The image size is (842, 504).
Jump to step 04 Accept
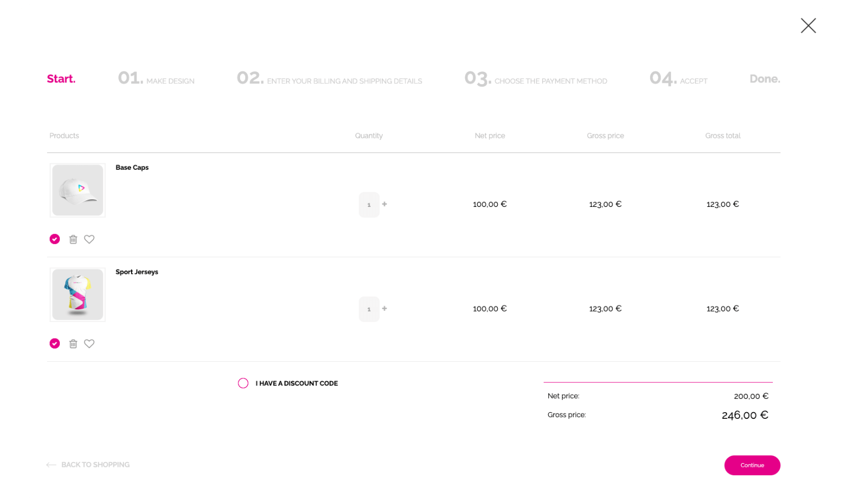pyautogui.click(x=678, y=79)
